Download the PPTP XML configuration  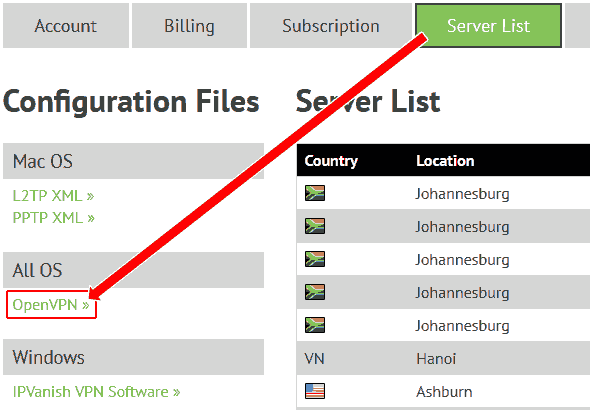(x=53, y=218)
